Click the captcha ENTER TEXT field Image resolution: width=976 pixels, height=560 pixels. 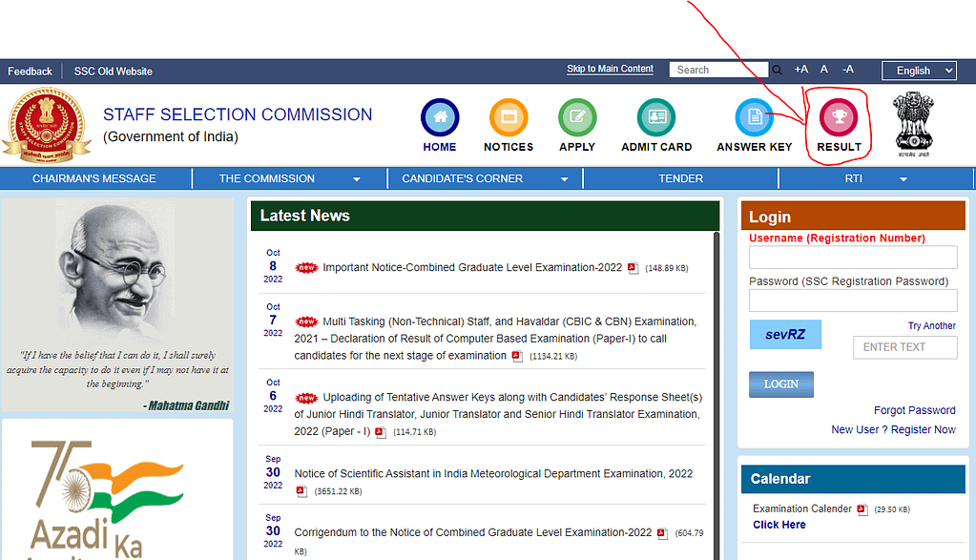[x=905, y=347]
